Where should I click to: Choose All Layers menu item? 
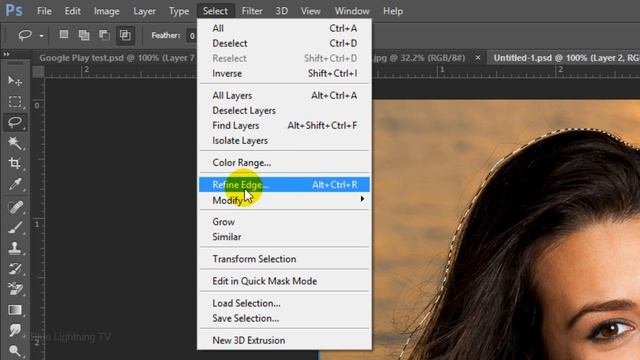tap(284, 96)
